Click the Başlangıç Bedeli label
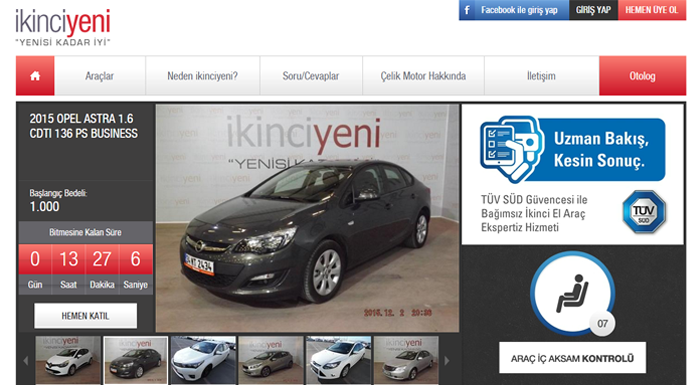The height and width of the screenshot is (385, 700). pos(58,193)
